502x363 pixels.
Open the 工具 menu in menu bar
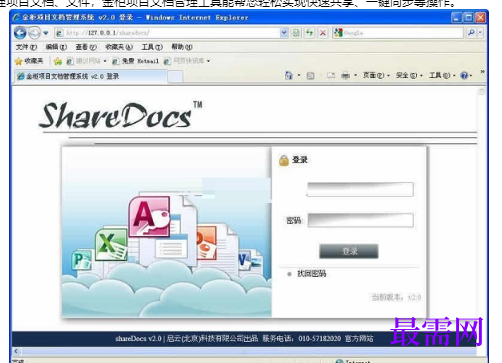pos(152,47)
